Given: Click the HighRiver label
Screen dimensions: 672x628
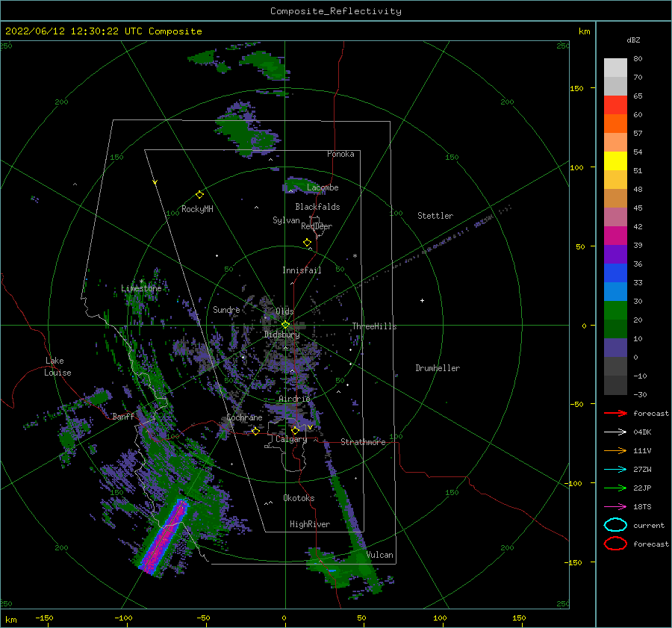Looking at the screenshot, I should pyautogui.click(x=310, y=524).
